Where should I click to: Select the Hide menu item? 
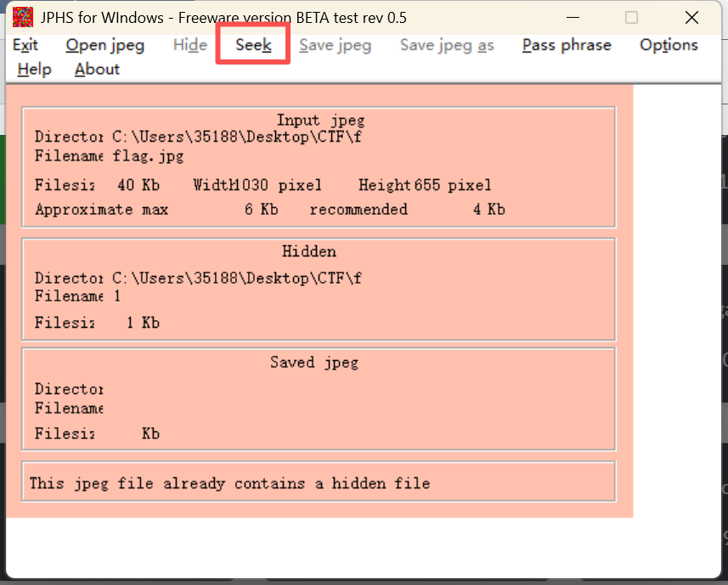(190, 45)
